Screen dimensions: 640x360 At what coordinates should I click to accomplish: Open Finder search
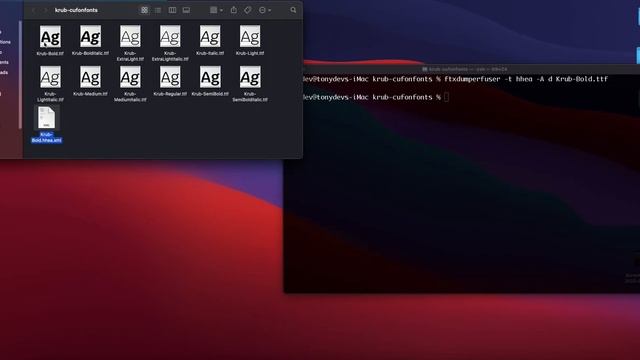(293, 10)
